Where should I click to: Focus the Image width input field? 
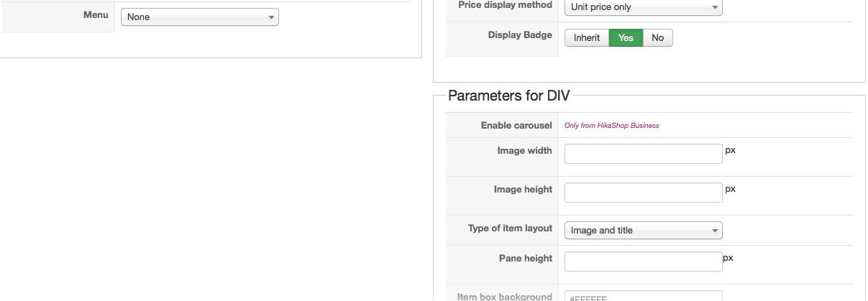tap(643, 154)
